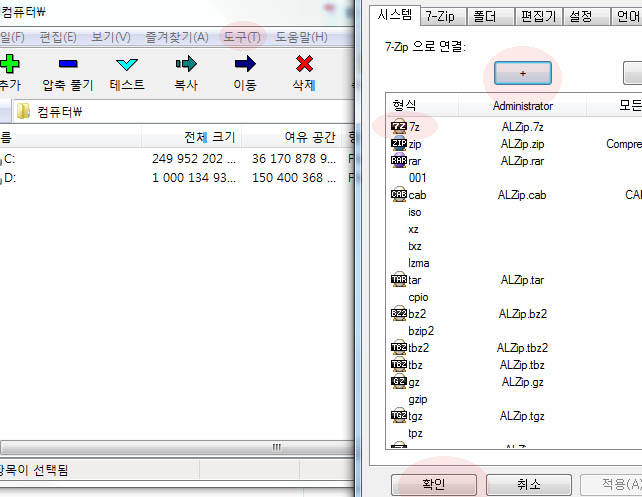Click the Copy (복사) arrow icon
The image size is (642, 497).
pyautogui.click(x=186, y=63)
